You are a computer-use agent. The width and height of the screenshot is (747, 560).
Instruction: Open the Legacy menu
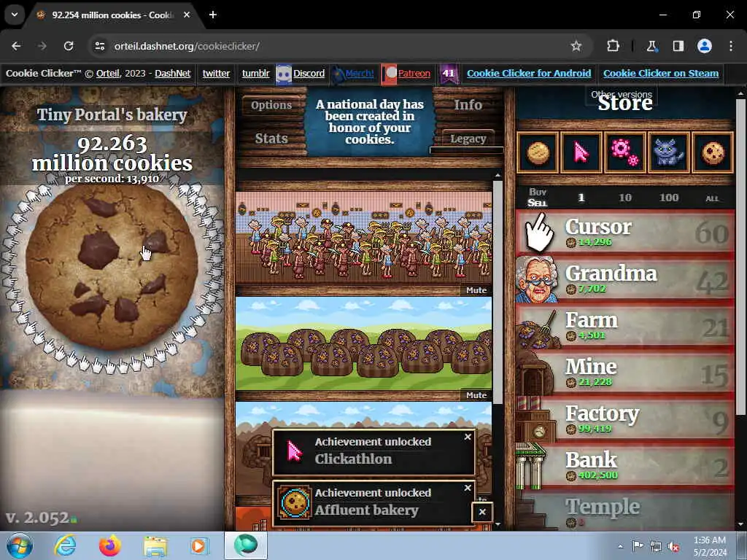468,139
